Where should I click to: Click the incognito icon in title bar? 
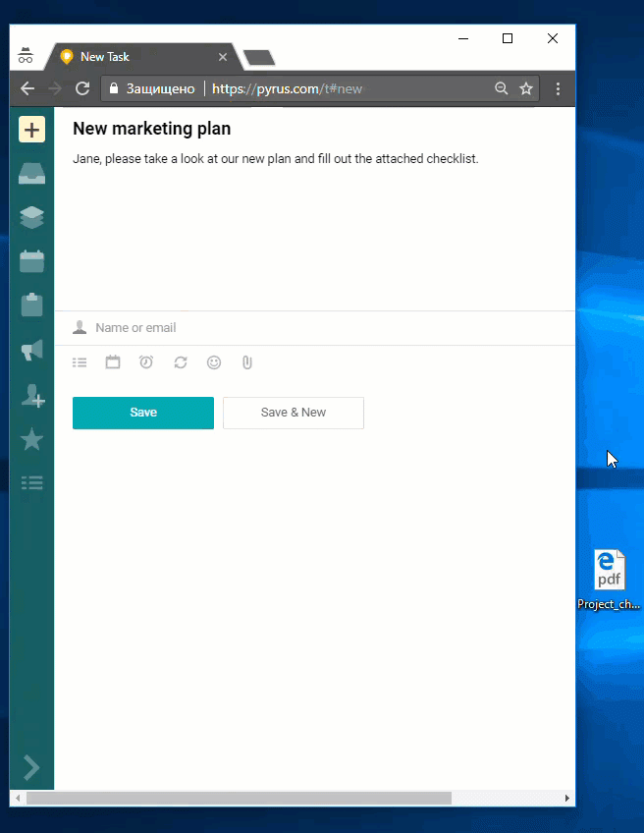pyautogui.click(x=26, y=55)
